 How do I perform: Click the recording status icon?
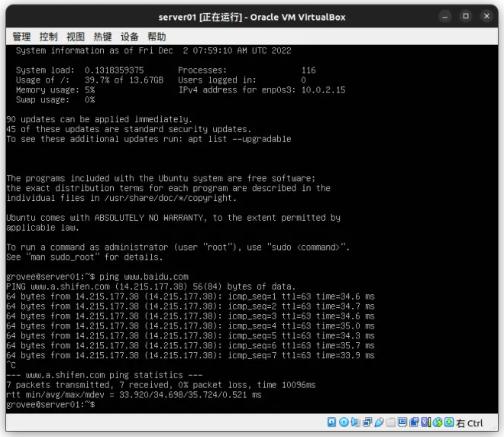414,422
